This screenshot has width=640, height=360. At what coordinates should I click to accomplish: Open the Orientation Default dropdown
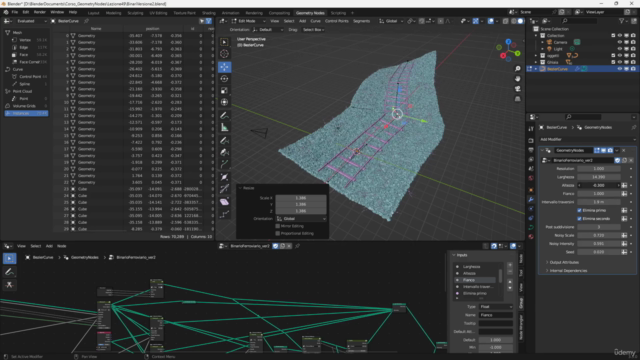(268, 30)
